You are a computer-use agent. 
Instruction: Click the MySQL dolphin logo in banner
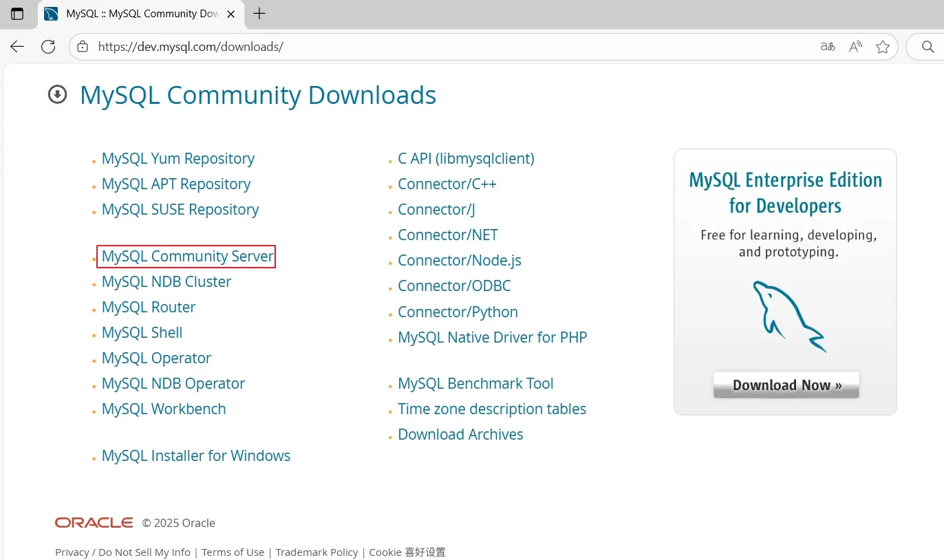click(x=789, y=316)
